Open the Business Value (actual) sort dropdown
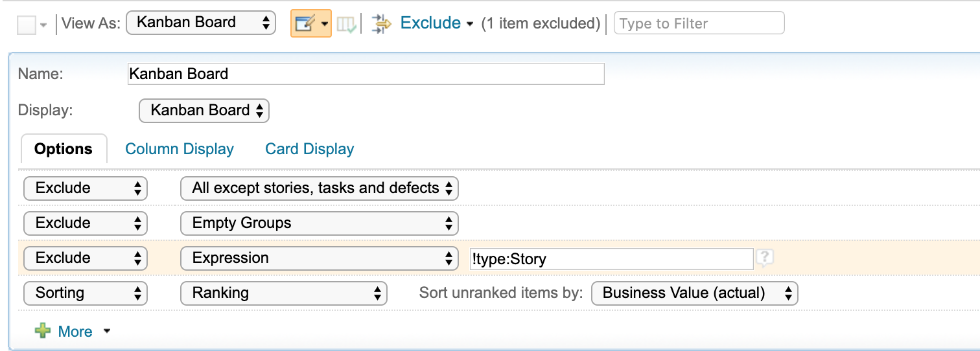980x351 pixels. point(694,293)
